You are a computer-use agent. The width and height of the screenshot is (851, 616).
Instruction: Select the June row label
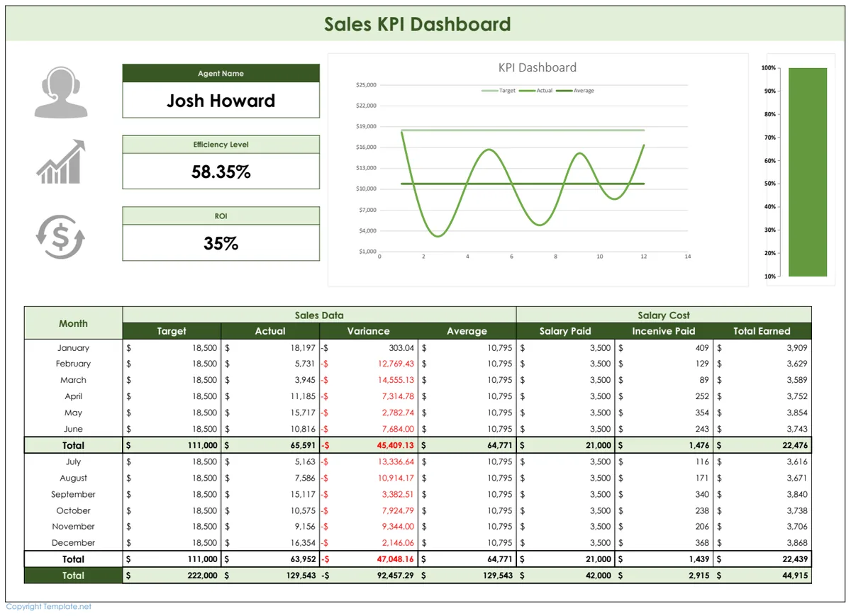(73, 429)
